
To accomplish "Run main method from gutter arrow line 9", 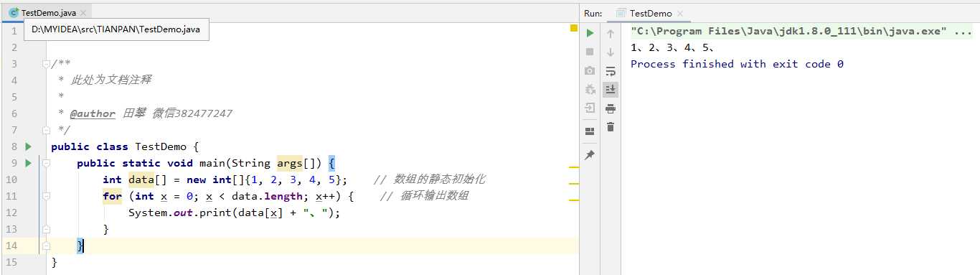I will click(x=28, y=163).
